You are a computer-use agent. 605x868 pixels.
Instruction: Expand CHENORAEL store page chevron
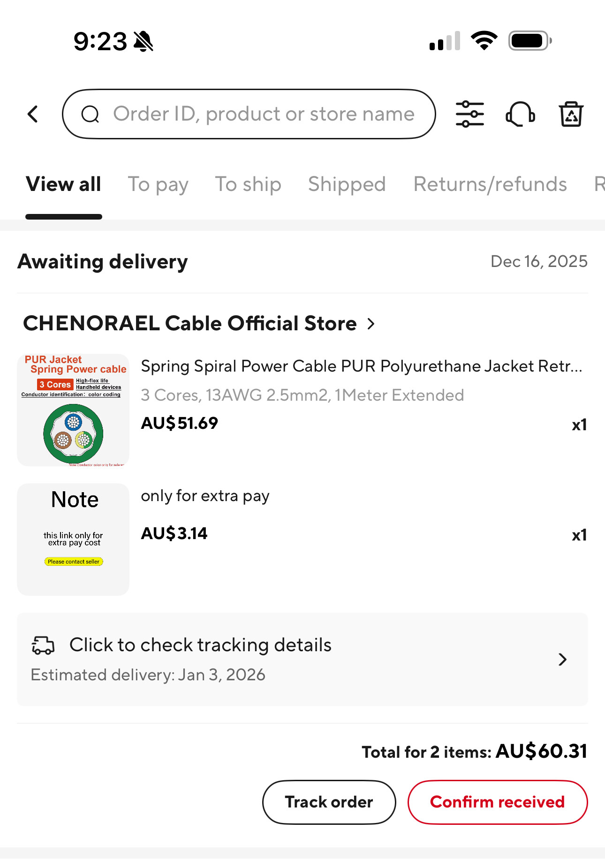371,324
